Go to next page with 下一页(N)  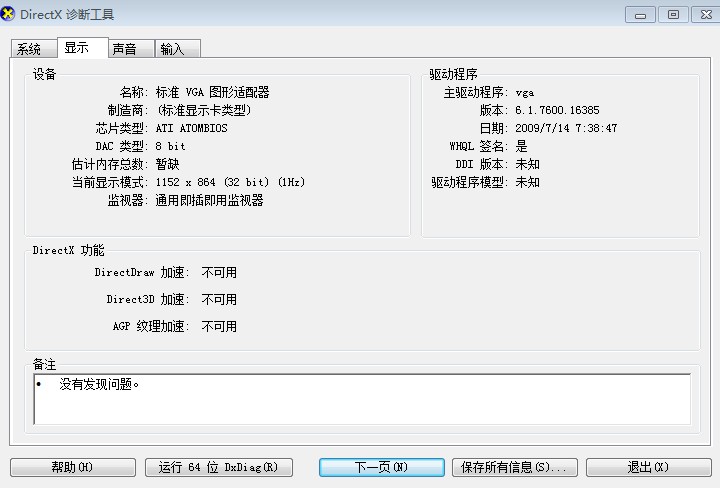(382, 467)
